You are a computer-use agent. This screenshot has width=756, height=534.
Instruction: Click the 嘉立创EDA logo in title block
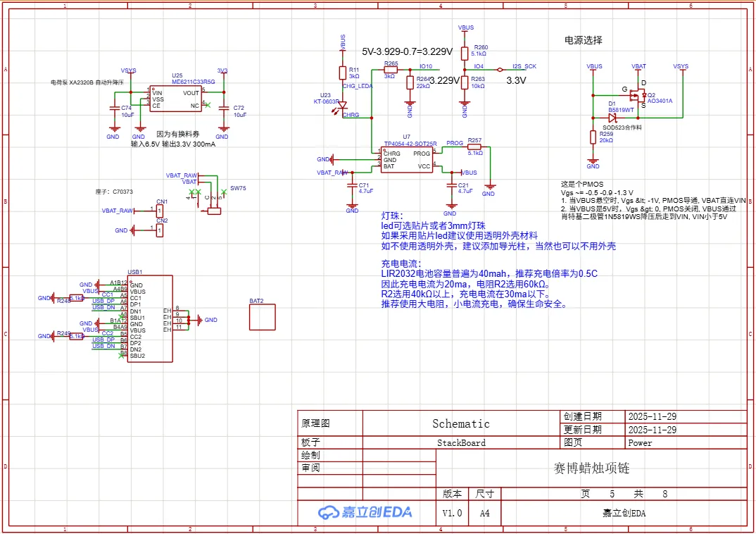point(365,512)
